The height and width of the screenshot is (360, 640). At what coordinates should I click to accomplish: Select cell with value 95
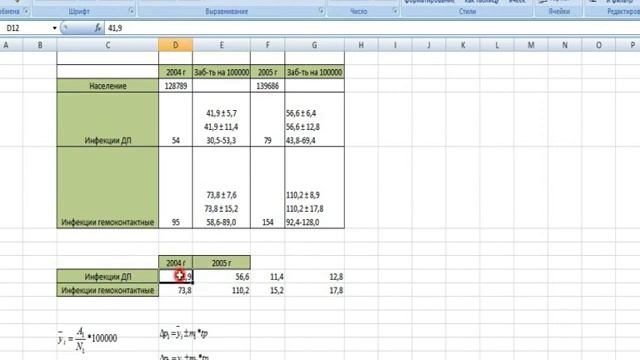176,188
